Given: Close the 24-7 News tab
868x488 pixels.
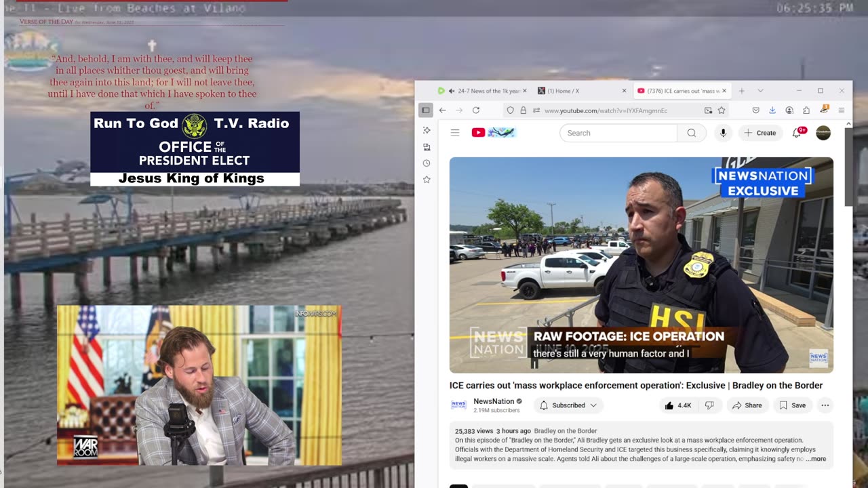Looking at the screenshot, I should pos(525,91).
